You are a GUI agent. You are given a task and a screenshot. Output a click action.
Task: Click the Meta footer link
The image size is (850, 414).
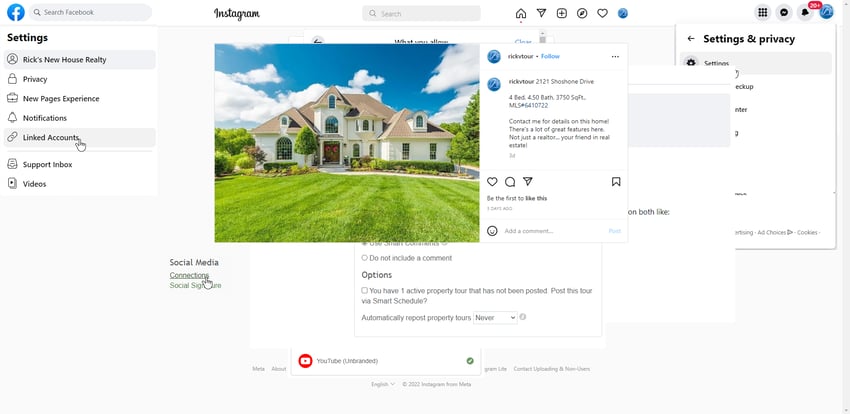(259, 369)
